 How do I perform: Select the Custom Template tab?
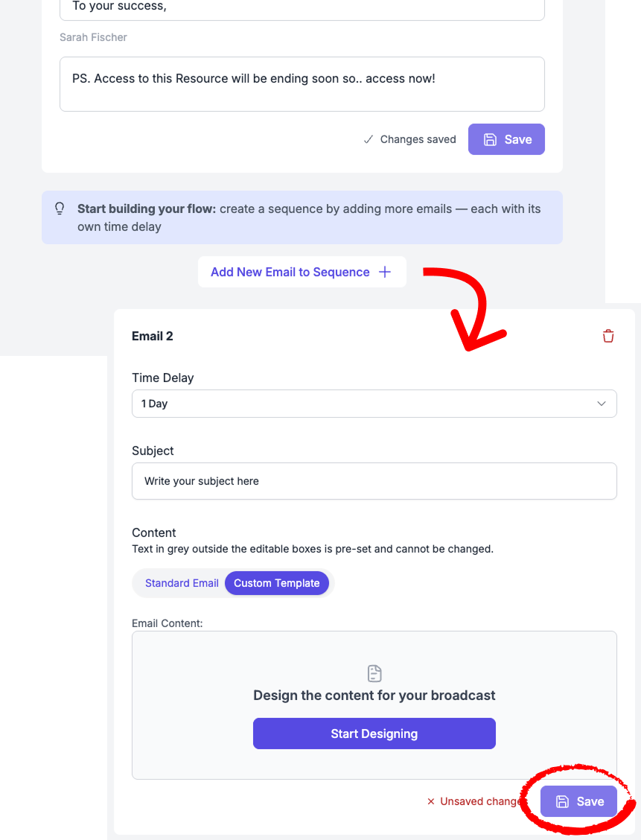(x=276, y=583)
